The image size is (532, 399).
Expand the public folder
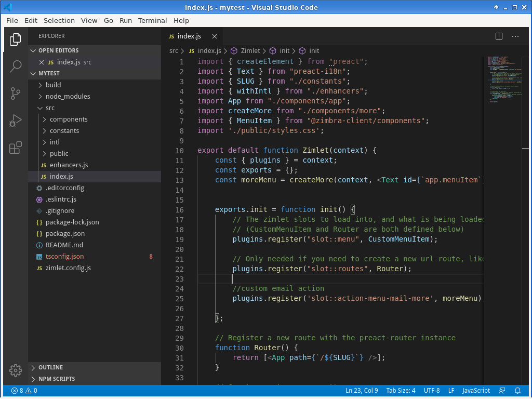(44, 154)
